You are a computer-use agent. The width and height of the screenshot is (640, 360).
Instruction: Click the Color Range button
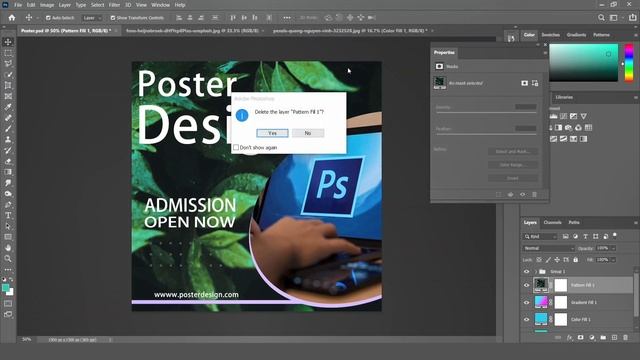tap(513, 165)
